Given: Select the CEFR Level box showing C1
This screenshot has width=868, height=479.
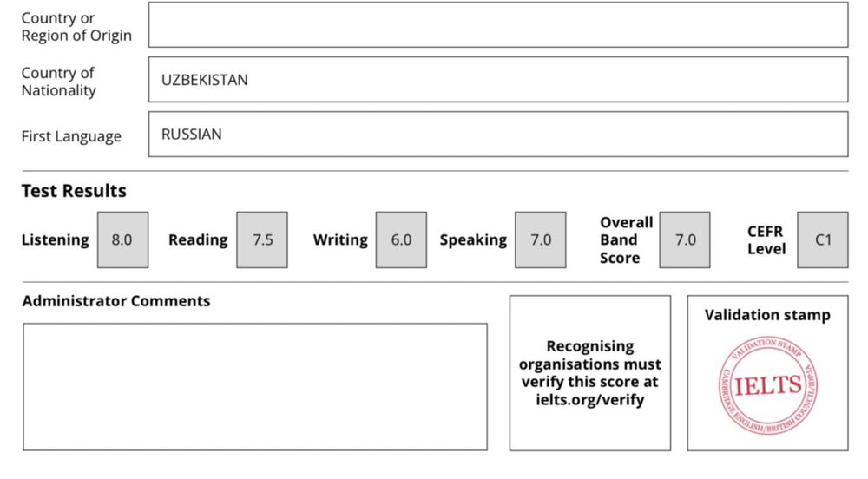Looking at the screenshot, I should click(823, 239).
